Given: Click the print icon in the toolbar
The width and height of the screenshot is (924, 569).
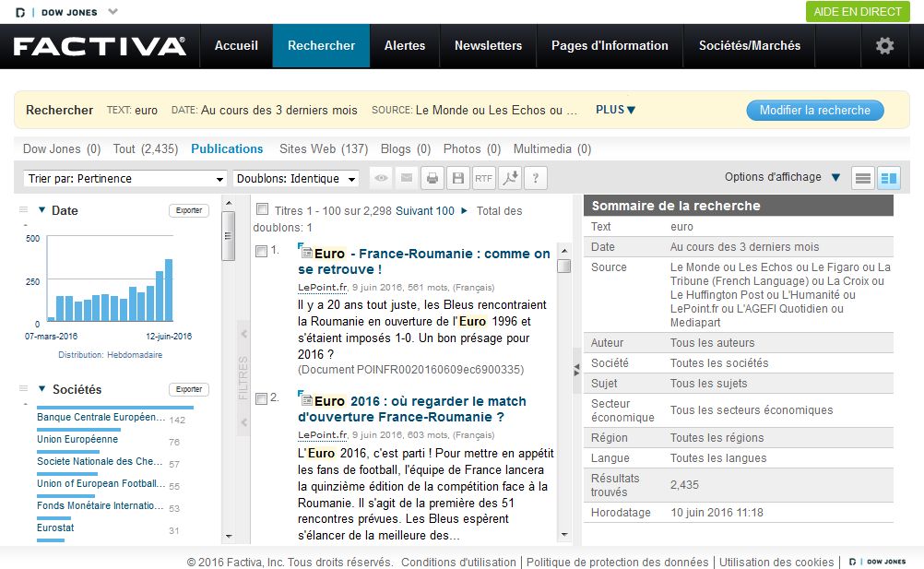Looking at the screenshot, I should (x=432, y=178).
